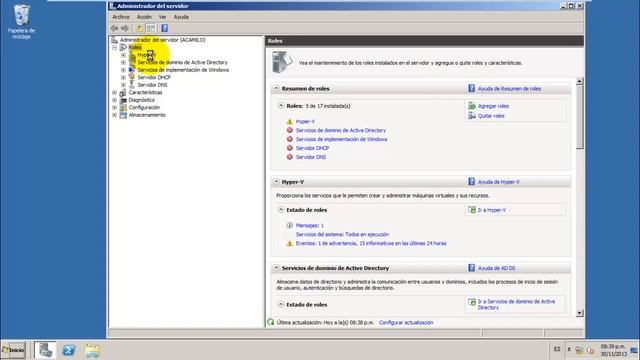Image resolution: width=640 pixels, height=360 pixels.
Task: Select Diagnóstico in the tree
Action: pyautogui.click(x=142, y=100)
